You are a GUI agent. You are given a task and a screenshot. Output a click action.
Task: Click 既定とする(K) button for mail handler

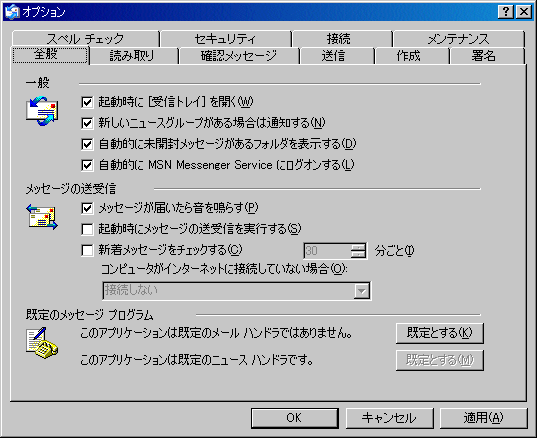(440, 333)
